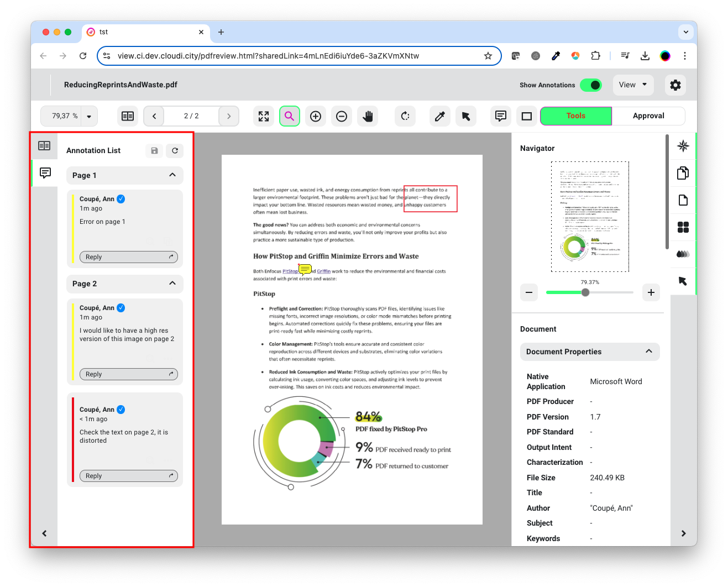Image resolution: width=728 pixels, height=587 pixels.
Task: Deselect the highlighted search magnifier tool
Action: 290,116
